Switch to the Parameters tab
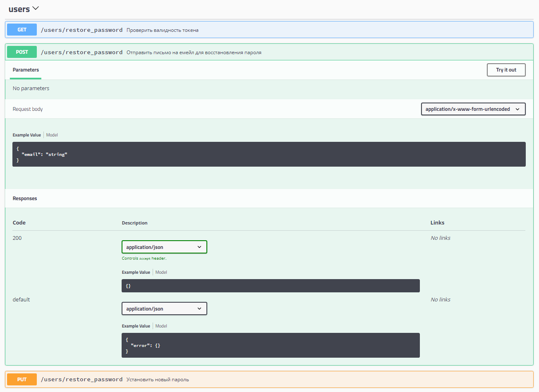The image size is (539, 392). pos(26,70)
